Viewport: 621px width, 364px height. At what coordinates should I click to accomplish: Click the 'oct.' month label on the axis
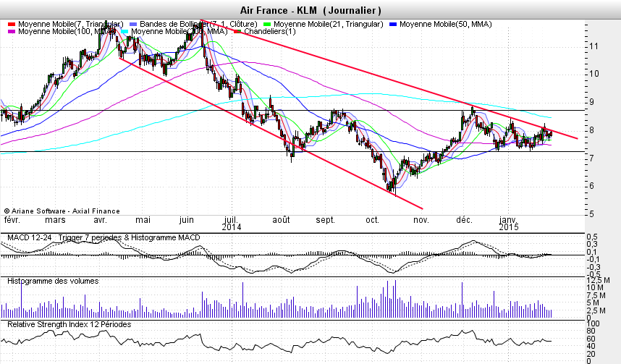coord(373,220)
